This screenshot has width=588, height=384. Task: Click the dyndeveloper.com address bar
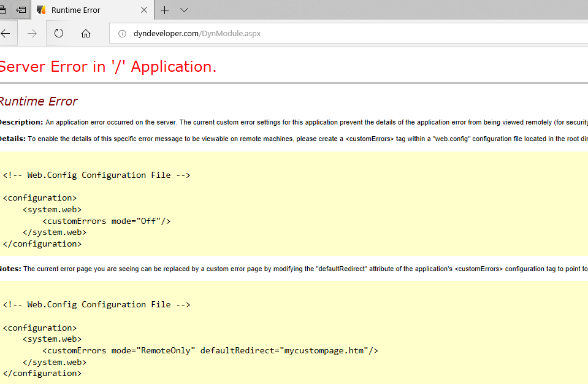click(349, 33)
